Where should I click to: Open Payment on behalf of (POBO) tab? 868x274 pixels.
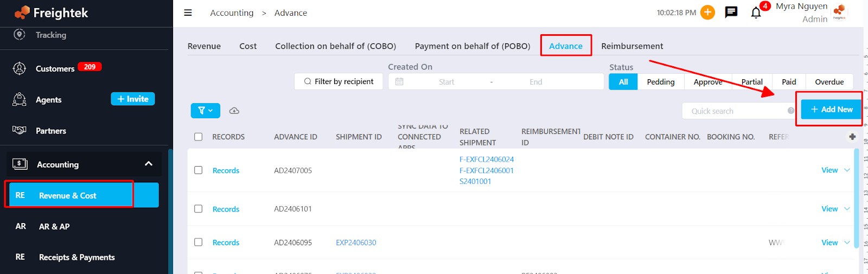473,46
